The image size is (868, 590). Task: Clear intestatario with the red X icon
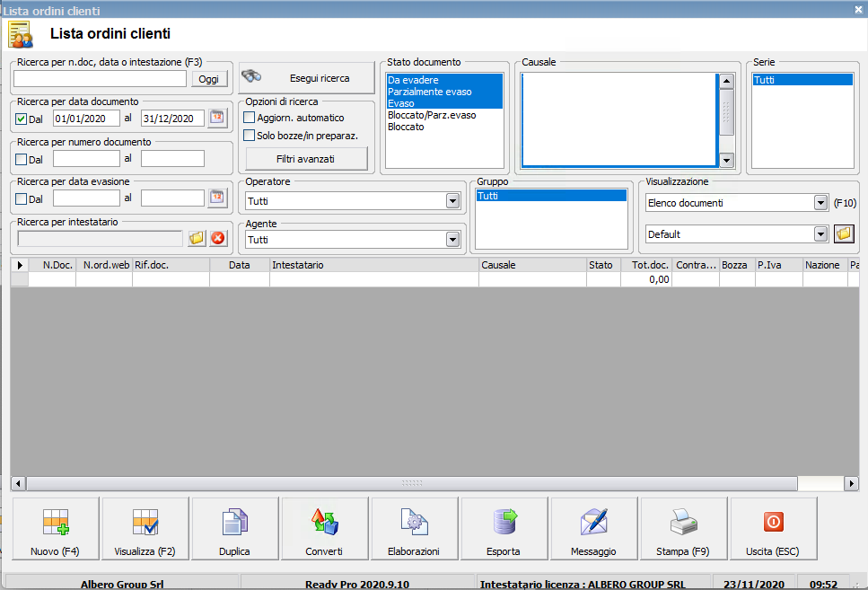[218, 238]
